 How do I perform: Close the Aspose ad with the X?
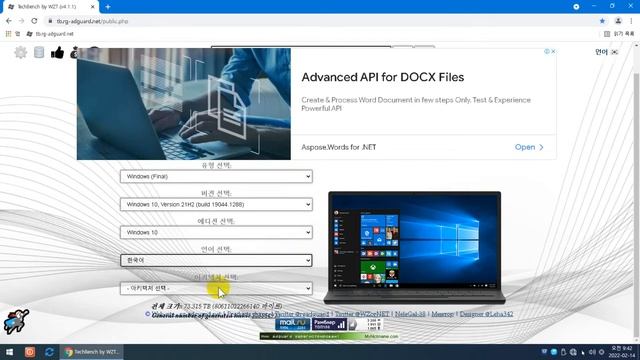(553, 51)
